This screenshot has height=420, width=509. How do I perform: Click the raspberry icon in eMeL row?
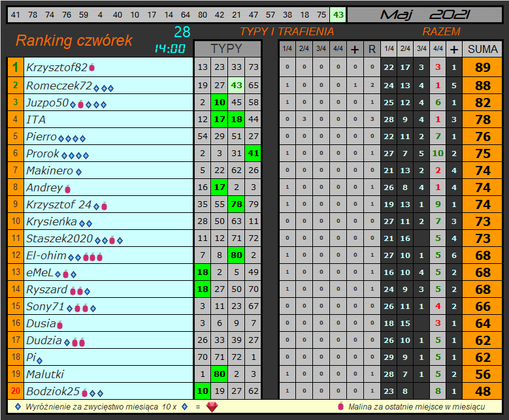pyautogui.click(x=65, y=274)
